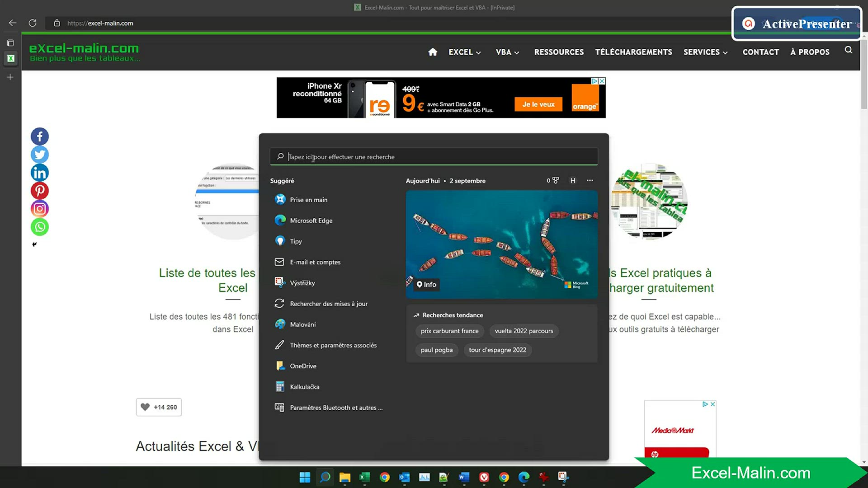Open the TÉLÉCHARGEMENTS menu item
This screenshot has height=488, width=868.
tap(633, 52)
